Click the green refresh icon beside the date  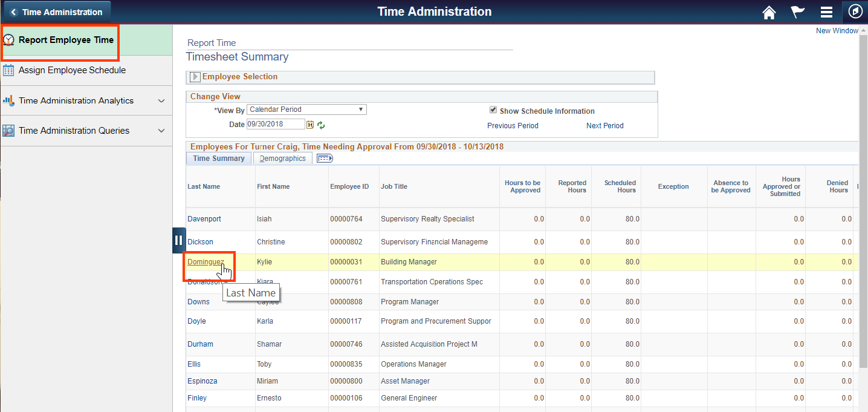point(321,125)
